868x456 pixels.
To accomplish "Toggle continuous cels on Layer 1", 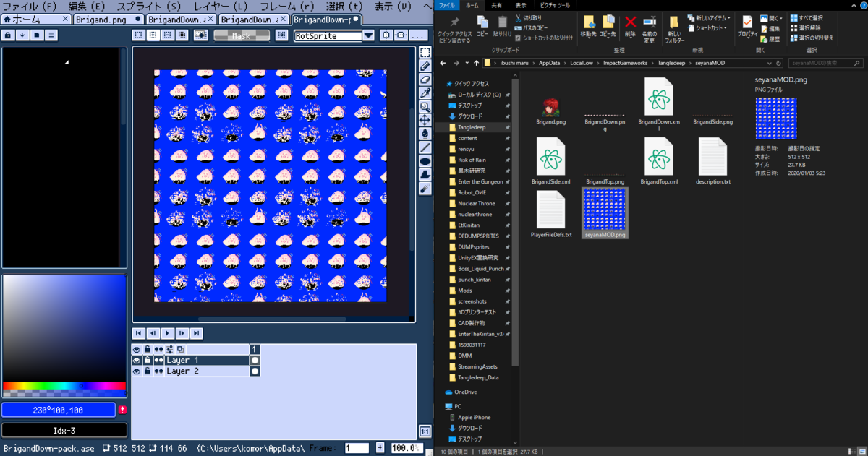I will [158, 360].
